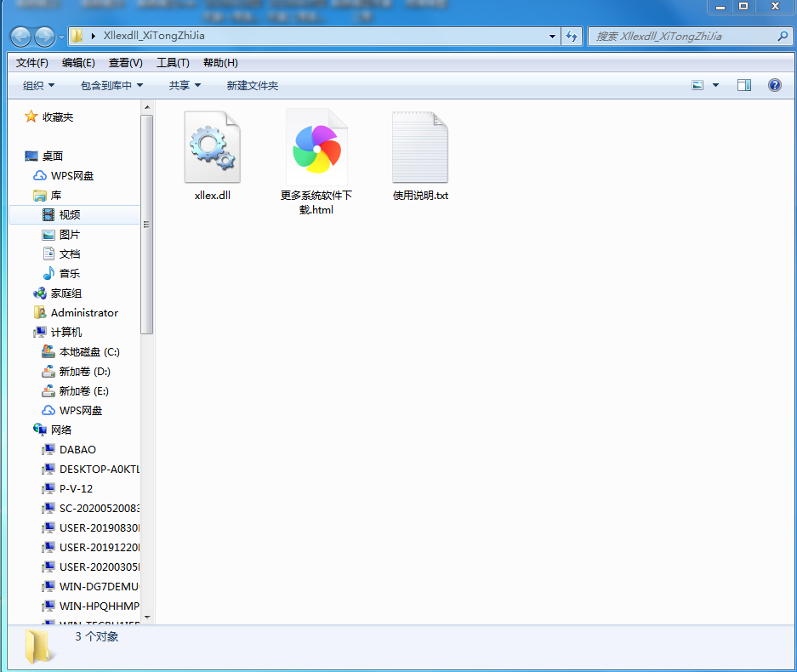This screenshot has width=797, height=672.
Task: Select the xllex.dll file icon
Action: click(x=213, y=147)
